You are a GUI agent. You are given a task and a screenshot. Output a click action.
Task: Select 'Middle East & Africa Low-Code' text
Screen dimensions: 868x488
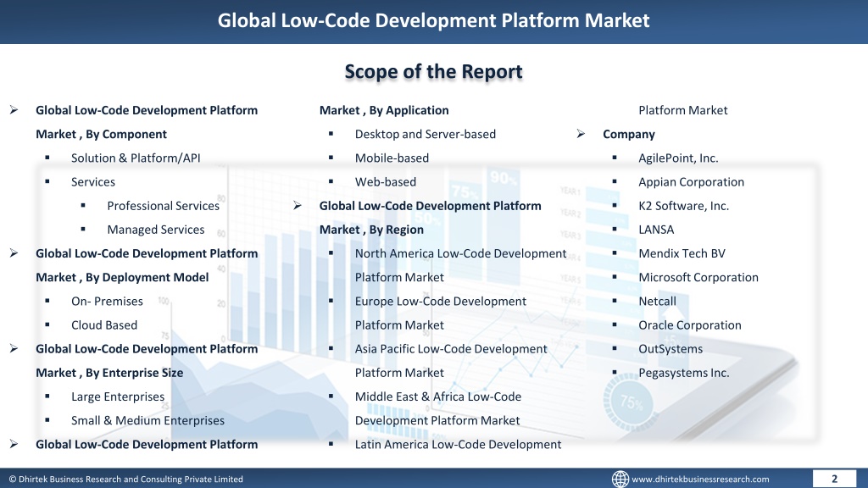tap(438, 396)
